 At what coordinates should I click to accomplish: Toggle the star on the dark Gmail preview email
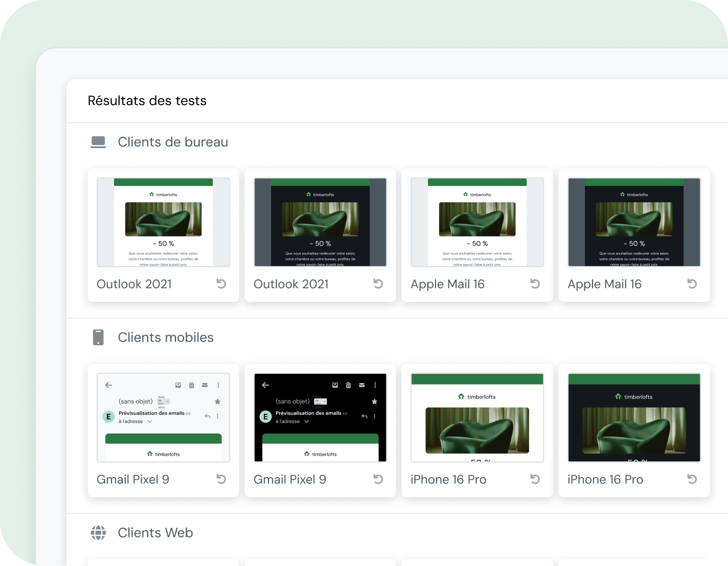(x=374, y=402)
